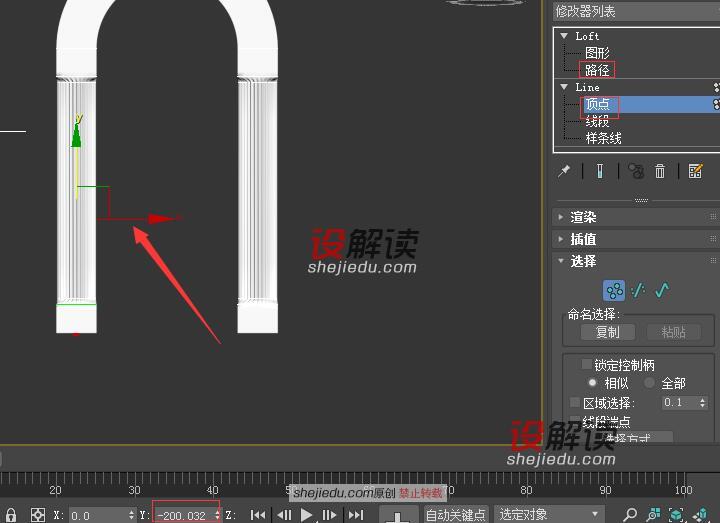Image resolution: width=720 pixels, height=523 pixels.
Task: Click the green Y-axis gizmo arrow
Action: pos(76,135)
